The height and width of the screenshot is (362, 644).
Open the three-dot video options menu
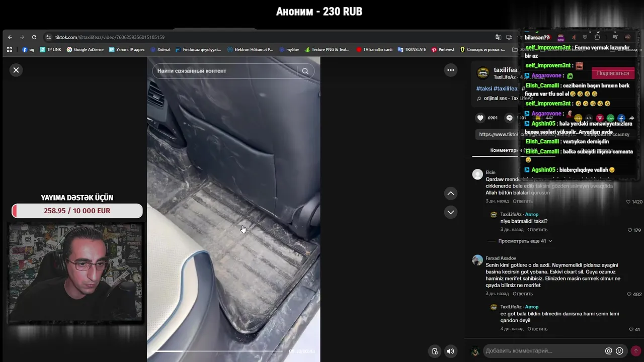click(451, 70)
